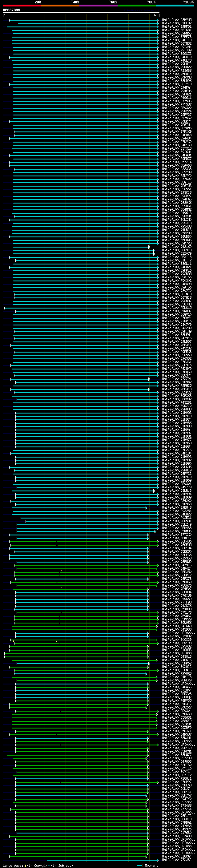Open hit UniRef100_A8HYU5
197x868 pixels.
point(176,20)
